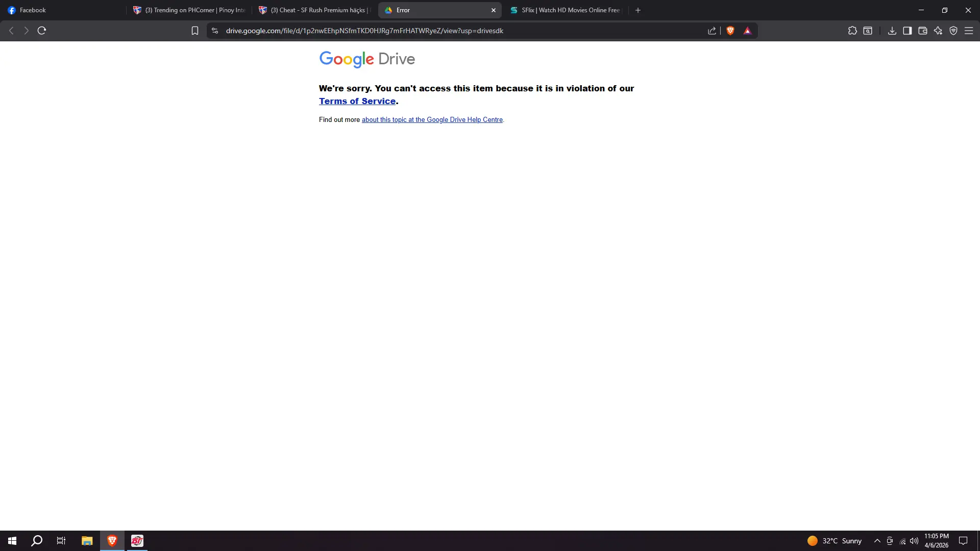This screenshot has height=551, width=980.
Task: Open the Downloads icon in toolbar
Action: pyautogui.click(x=892, y=31)
